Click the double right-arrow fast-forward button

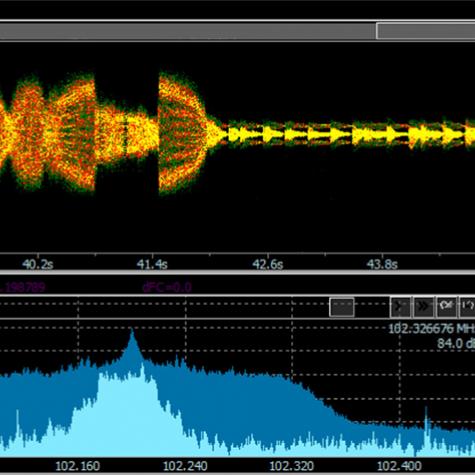click(x=423, y=306)
